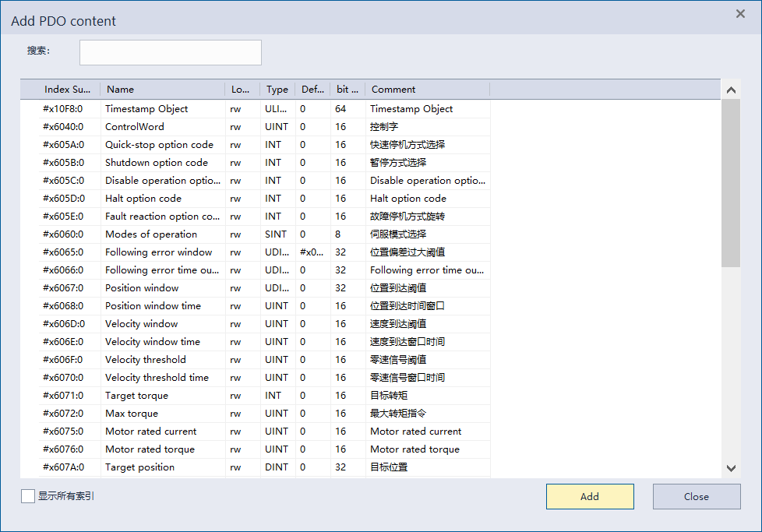Screen dimensions: 762x532
Task: Select the ControlWord row
Action: 135,127
